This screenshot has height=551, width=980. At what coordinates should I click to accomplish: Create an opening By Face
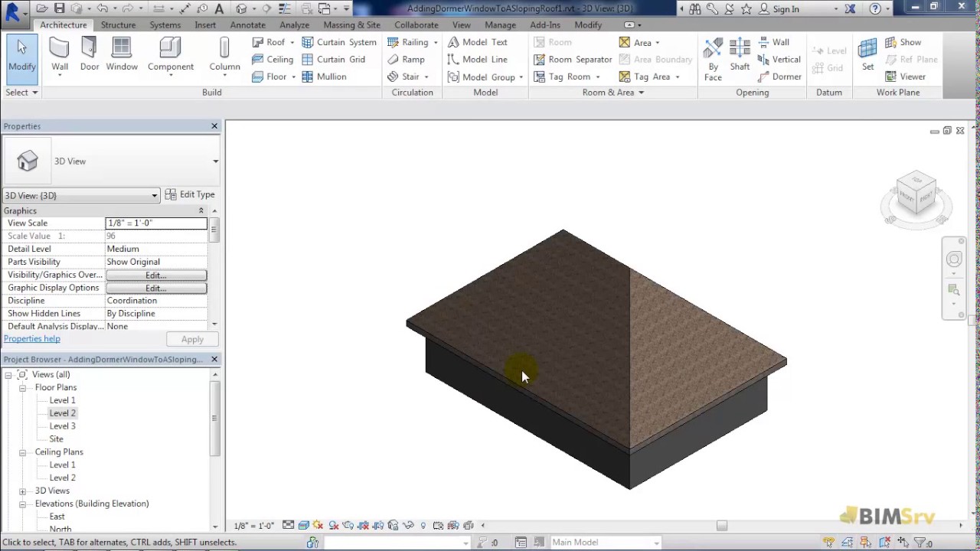[713, 59]
